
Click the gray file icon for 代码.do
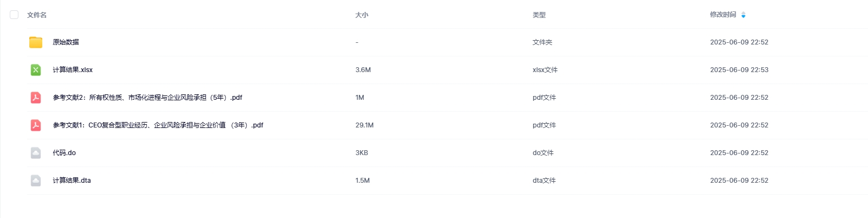click(36, 153)
